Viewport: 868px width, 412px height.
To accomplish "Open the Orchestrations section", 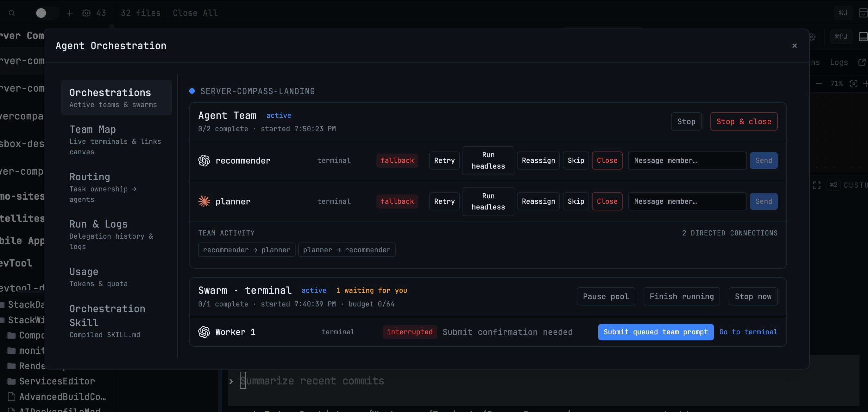I will tap(116, 98).
